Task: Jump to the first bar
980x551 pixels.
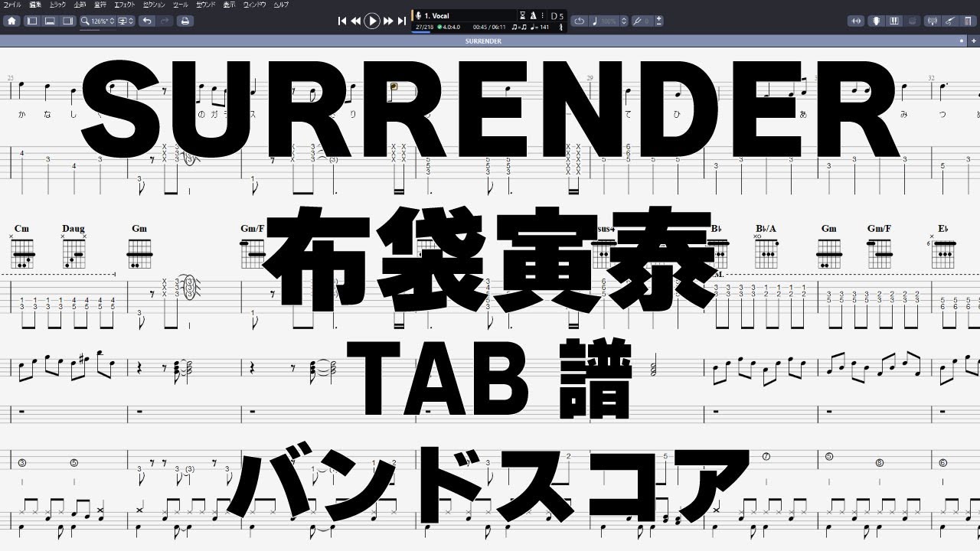Action: click(x=342, y=21)
